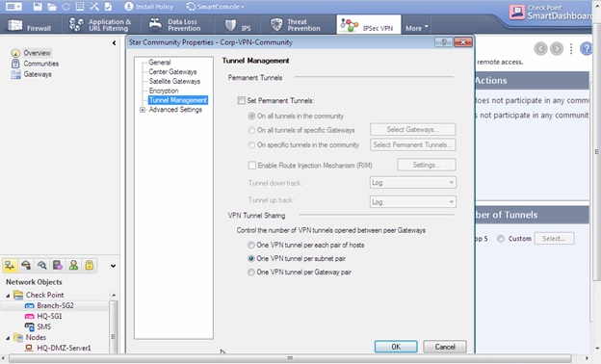Select On all tunnels in the community
This screenshot has height=364, width=601.
click(251, 116)
